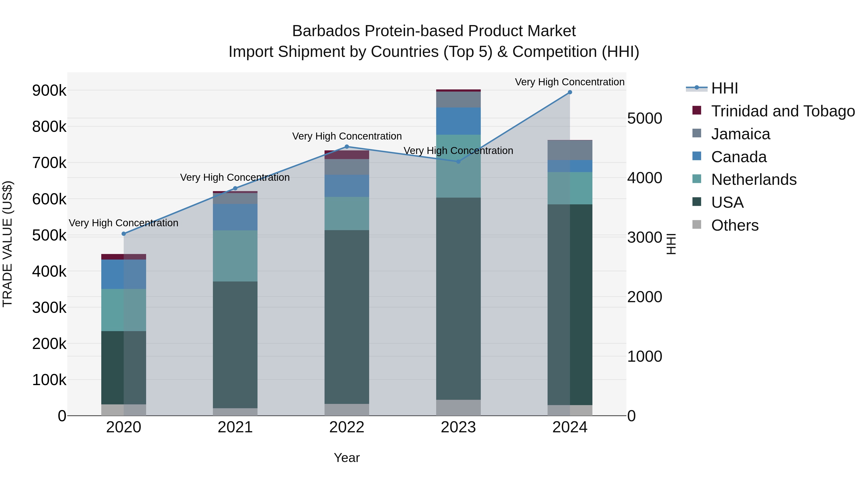Click the 2022 x-axis label
This screenshot has height=488, width=868.
(x=347, y=427)
